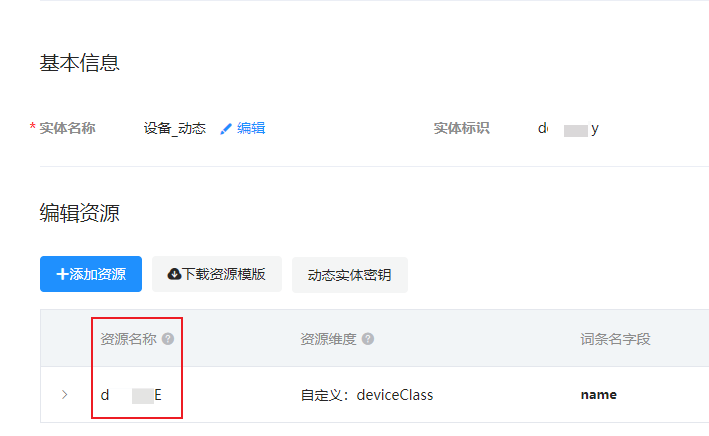Click the 下载资源模版 button

point(217,274)
